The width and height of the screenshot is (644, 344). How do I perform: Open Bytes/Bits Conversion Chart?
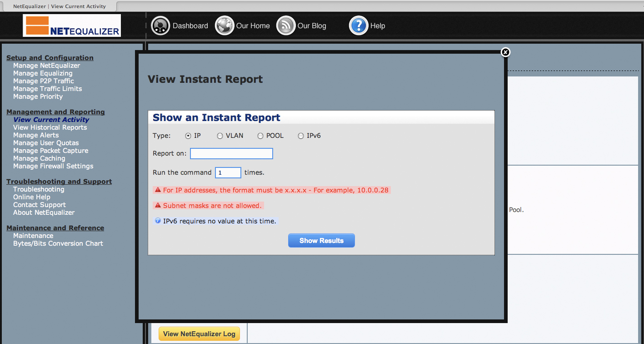point(58,243)
